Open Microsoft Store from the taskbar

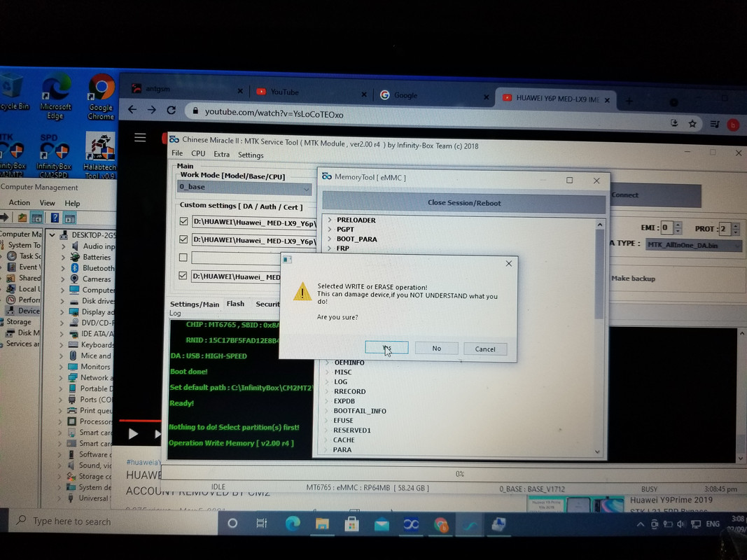point(351,525)
